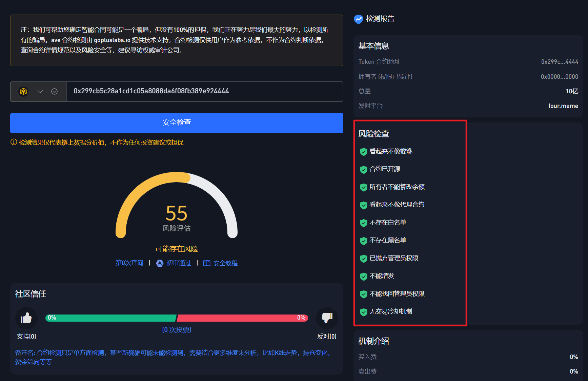Screen dimensions: 588x381
Task: Click the Token contract address 0x299c...4444
Action: (x=559, y=62)
